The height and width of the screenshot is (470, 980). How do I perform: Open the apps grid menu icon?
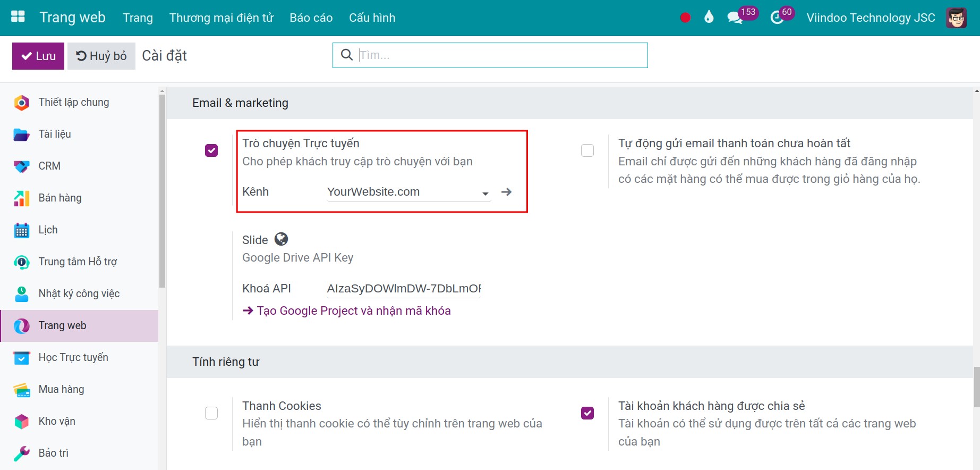tap(18, 17)
